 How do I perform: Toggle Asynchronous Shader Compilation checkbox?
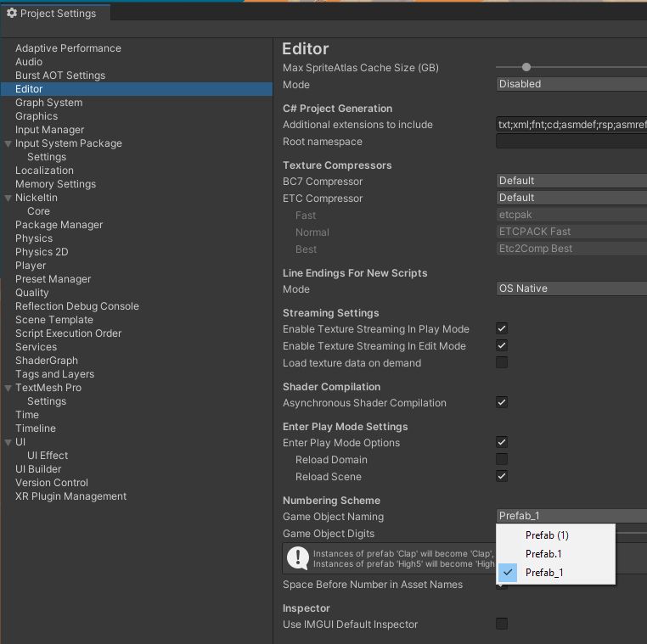pos(502,403)
